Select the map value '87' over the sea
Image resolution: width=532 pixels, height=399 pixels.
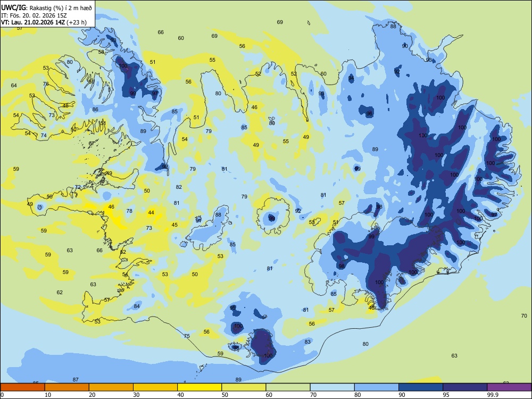(76, 380)
